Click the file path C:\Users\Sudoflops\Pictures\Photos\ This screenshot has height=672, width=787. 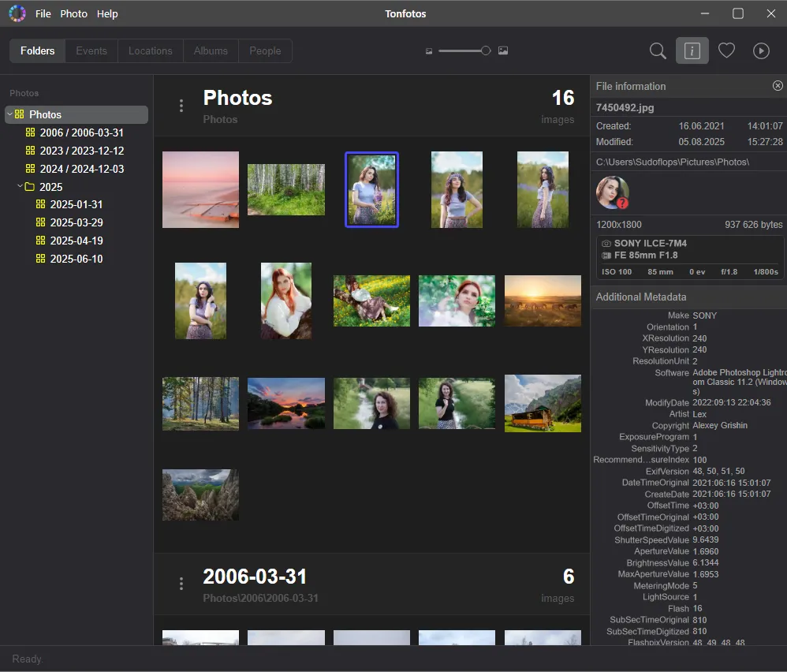(672, 162)
